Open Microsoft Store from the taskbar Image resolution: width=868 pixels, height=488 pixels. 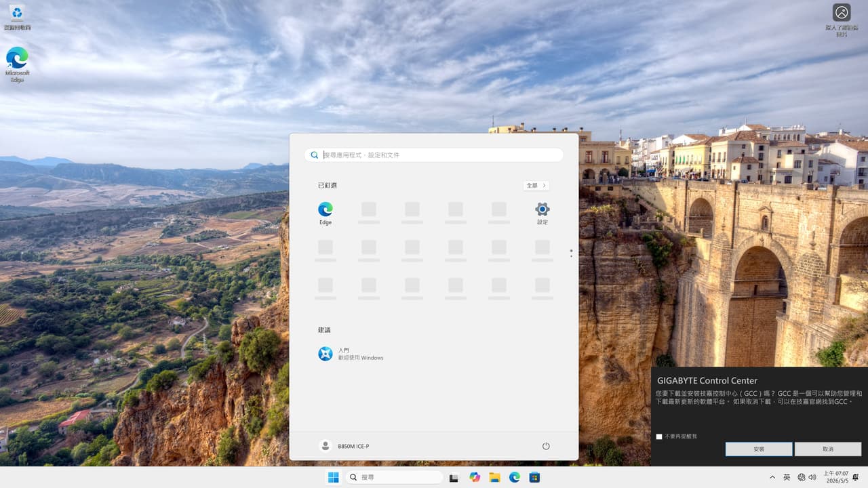pos(534,477)
